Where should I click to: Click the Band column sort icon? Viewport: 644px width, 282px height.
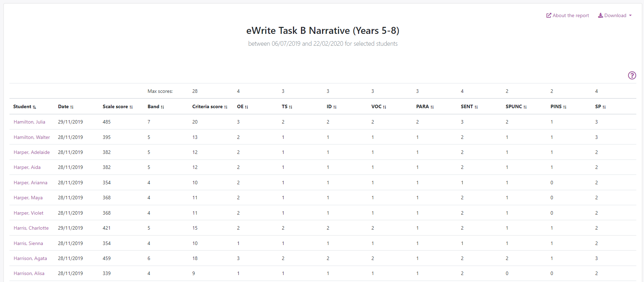pyautogui.click(x=162, y=107)
